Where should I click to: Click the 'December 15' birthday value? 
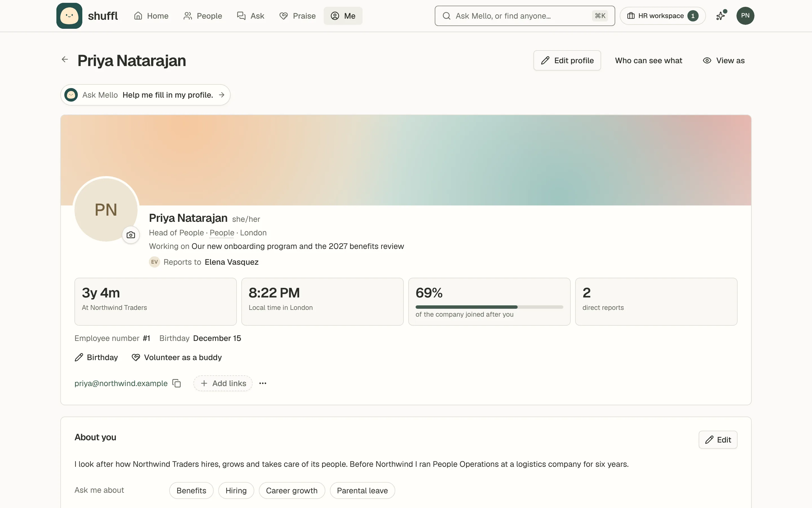tap(217, 338)
